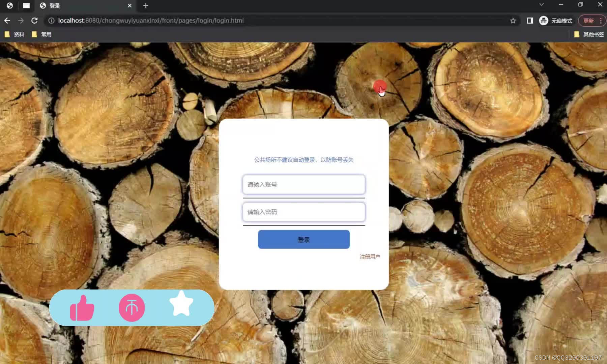Click the blue 登录 login button

(304, 240)
